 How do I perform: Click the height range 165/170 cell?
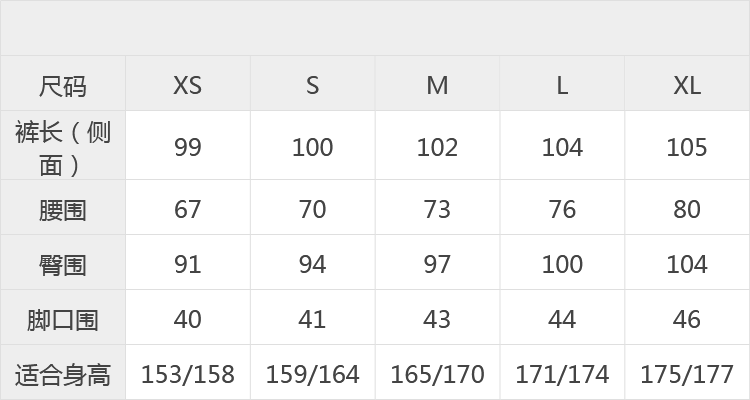click(x=437, y=372)
